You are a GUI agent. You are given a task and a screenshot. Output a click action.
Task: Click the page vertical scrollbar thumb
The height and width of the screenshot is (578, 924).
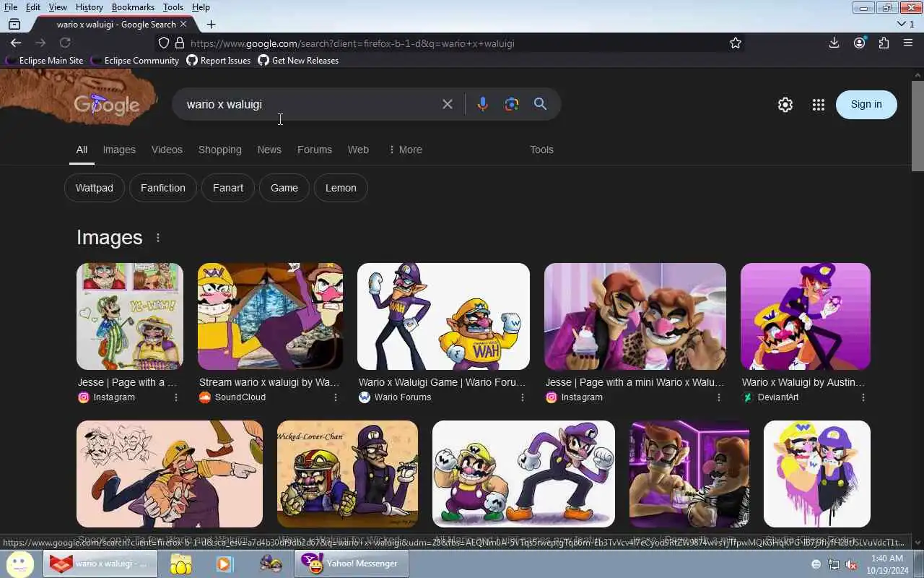918,126
